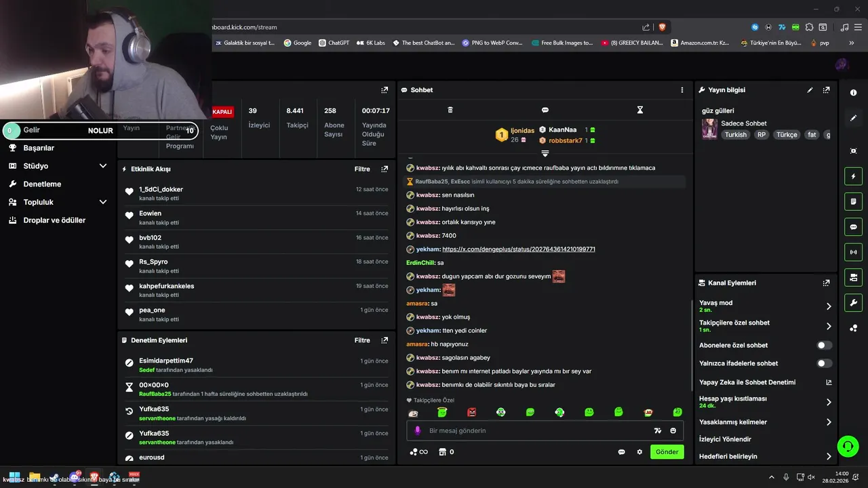868x488 pixels.
Task: Open the green support headset button
Action: coord(848,446)
